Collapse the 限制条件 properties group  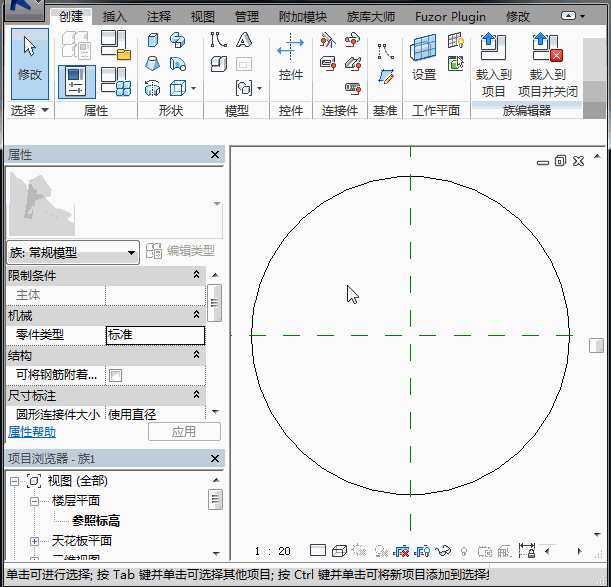pyautogui.click(x=196, y=275)
